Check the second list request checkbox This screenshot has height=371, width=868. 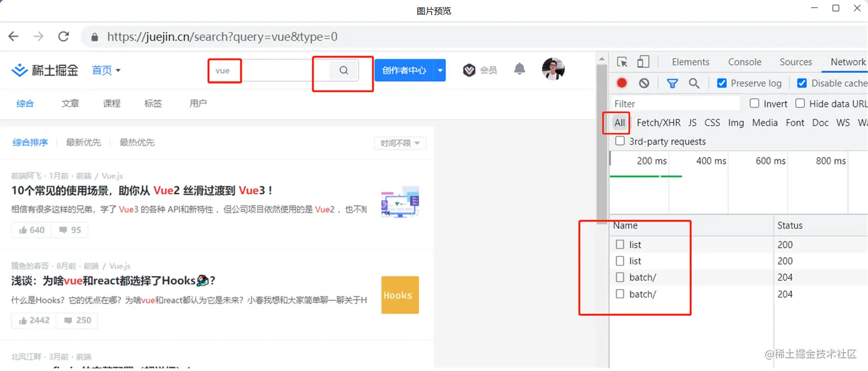(x=620, y=261)
